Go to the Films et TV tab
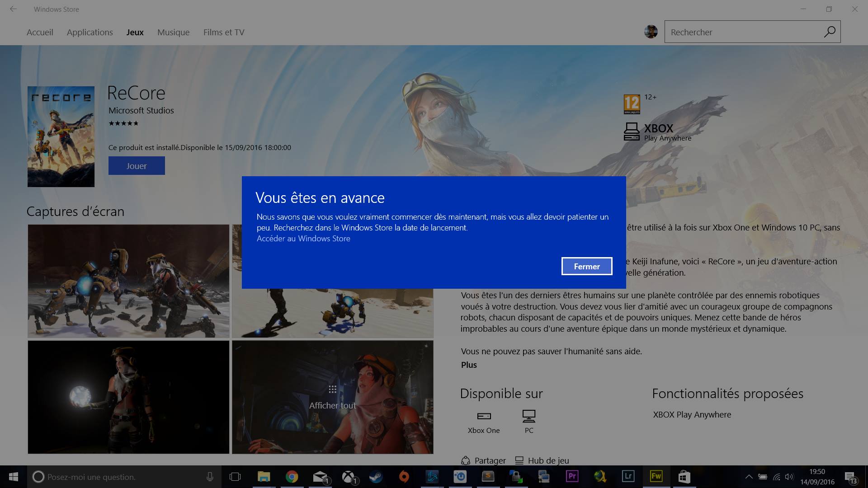The image size is (868, 488). coord(224,32)
